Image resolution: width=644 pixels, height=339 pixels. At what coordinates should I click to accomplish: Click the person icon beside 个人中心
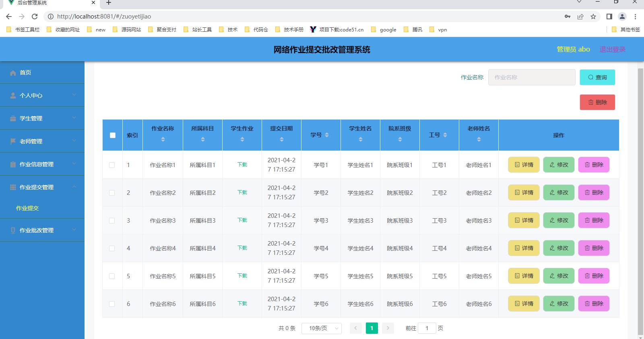(x=13, y=96)
